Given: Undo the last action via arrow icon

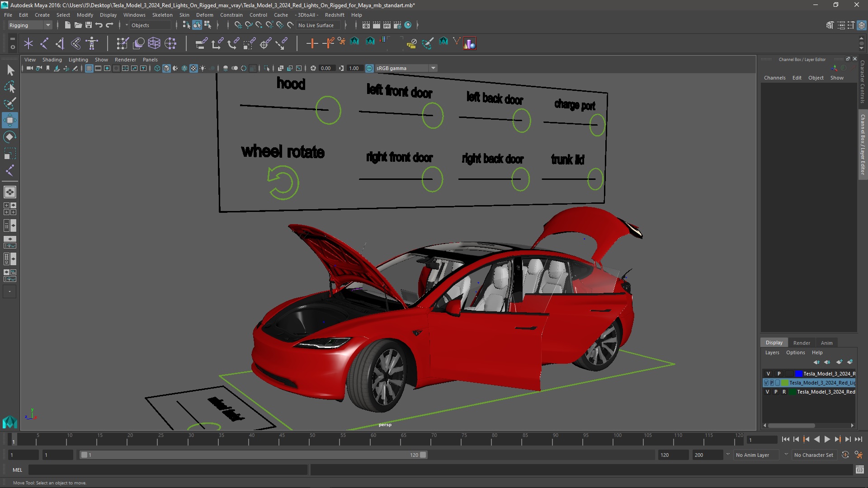Looking at the screenshot, I should [x=99, y=25].
